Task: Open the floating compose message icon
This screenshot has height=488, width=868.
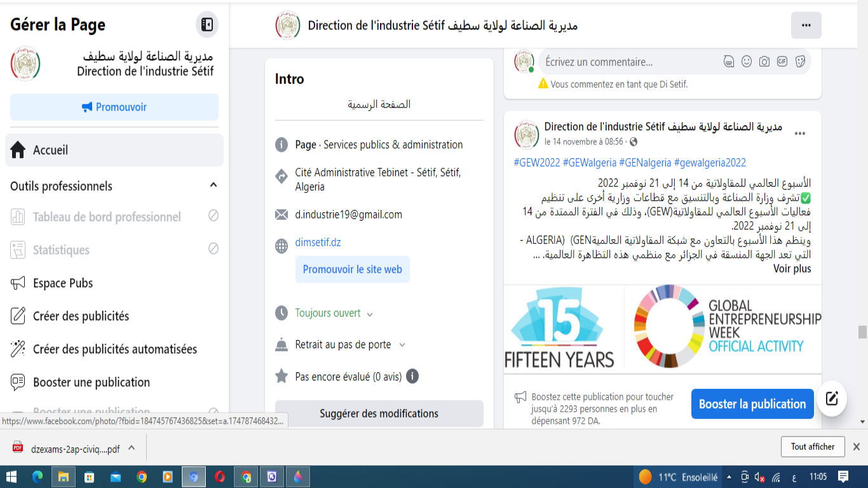Action: [832, 398]
